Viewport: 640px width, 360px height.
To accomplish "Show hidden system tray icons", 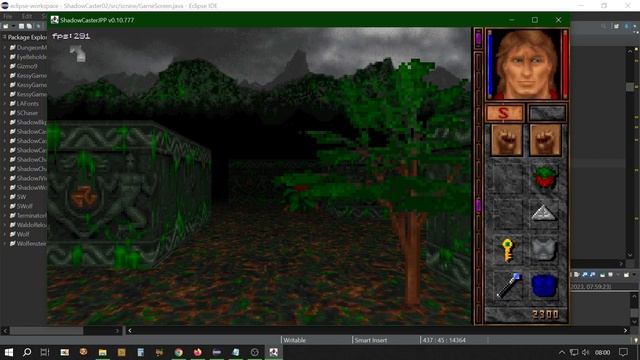I will (x=562, y=352).
